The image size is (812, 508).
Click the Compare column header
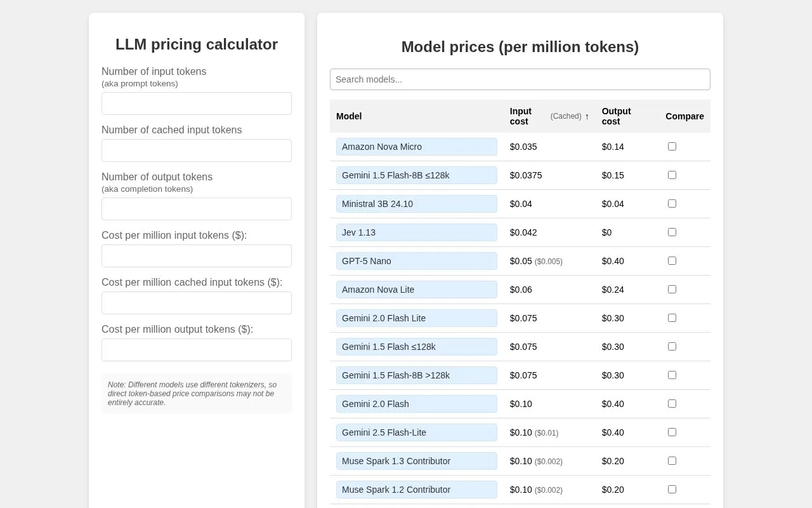(684, 116)
